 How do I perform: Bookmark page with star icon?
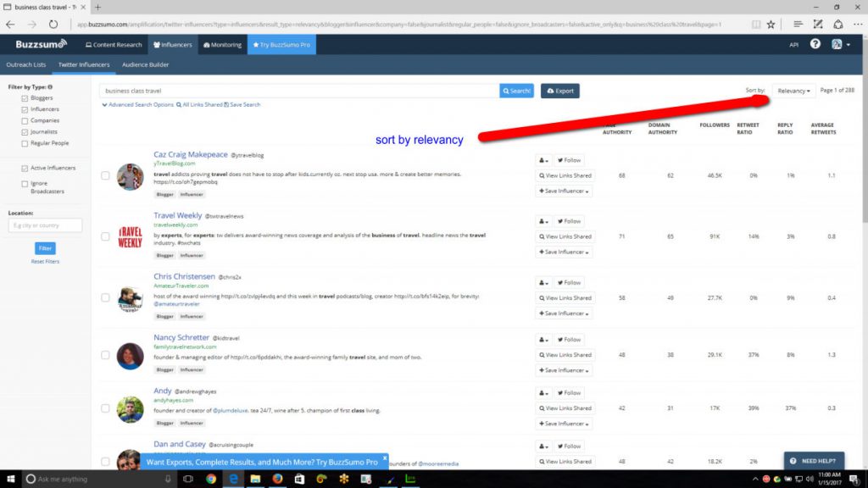(771, 25)
